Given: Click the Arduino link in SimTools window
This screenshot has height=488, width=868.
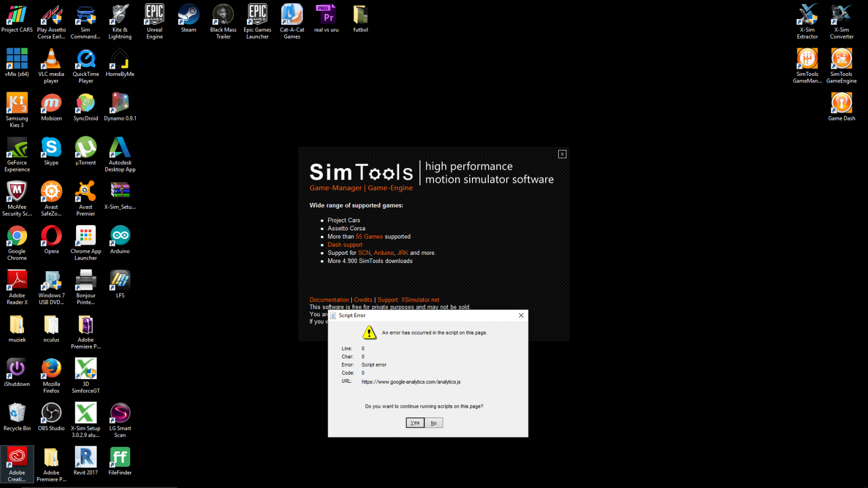Looking at the screenshot, I should (x=384, y=253).
